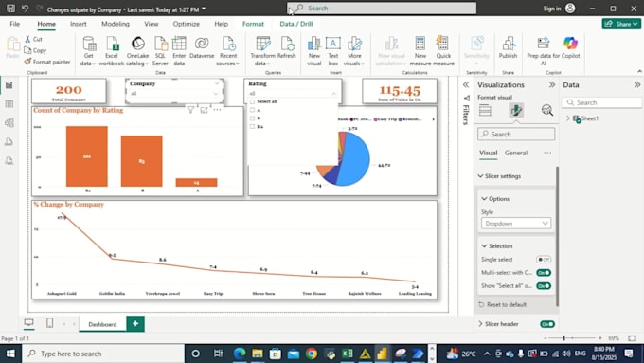
Task: Open Build visual fields tab
Action: [x=485, y=110]
